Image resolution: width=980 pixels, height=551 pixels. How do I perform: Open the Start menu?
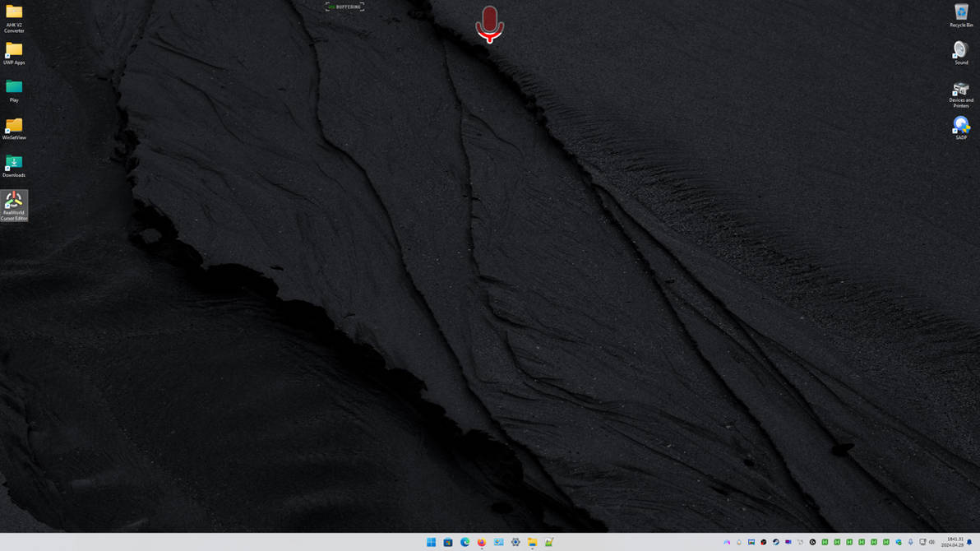pos(432,542)
